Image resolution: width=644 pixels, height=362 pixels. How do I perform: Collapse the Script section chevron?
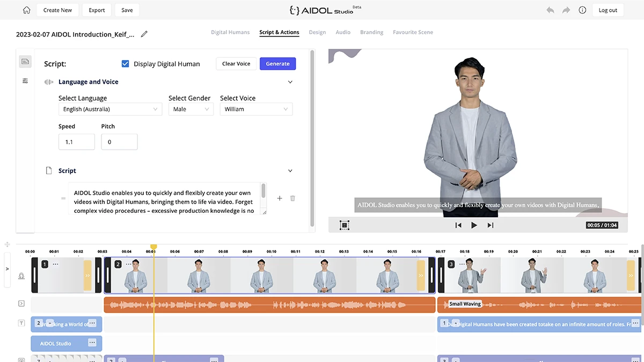(290, 171)
